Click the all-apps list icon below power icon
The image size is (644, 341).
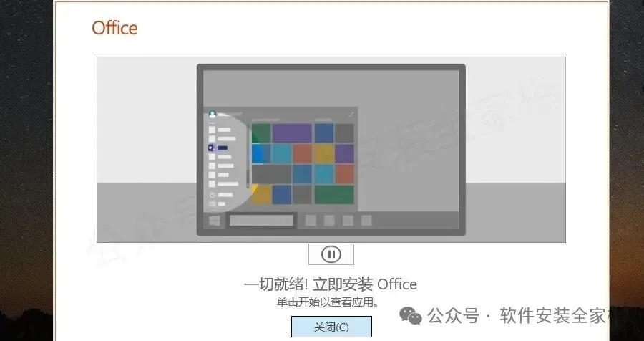click(213, 204)
